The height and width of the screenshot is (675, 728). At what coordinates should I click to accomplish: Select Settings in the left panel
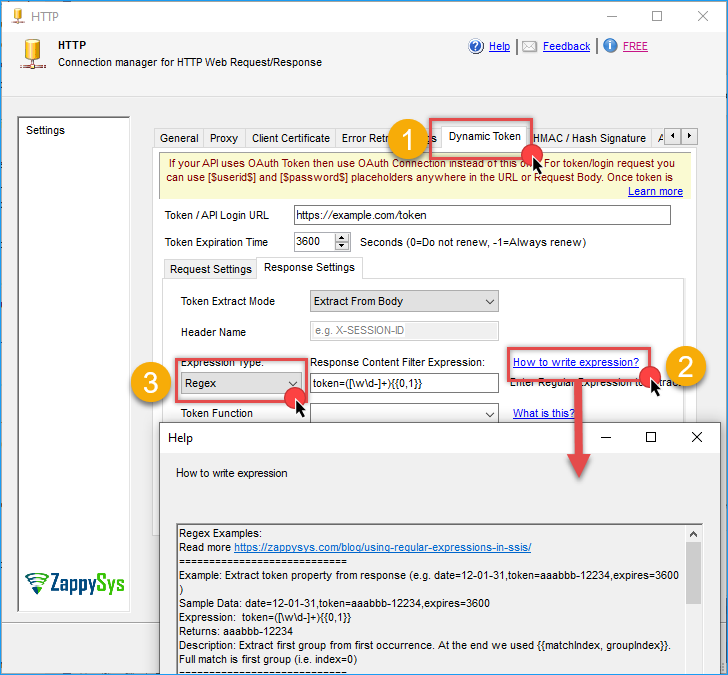tap(46, 130)
